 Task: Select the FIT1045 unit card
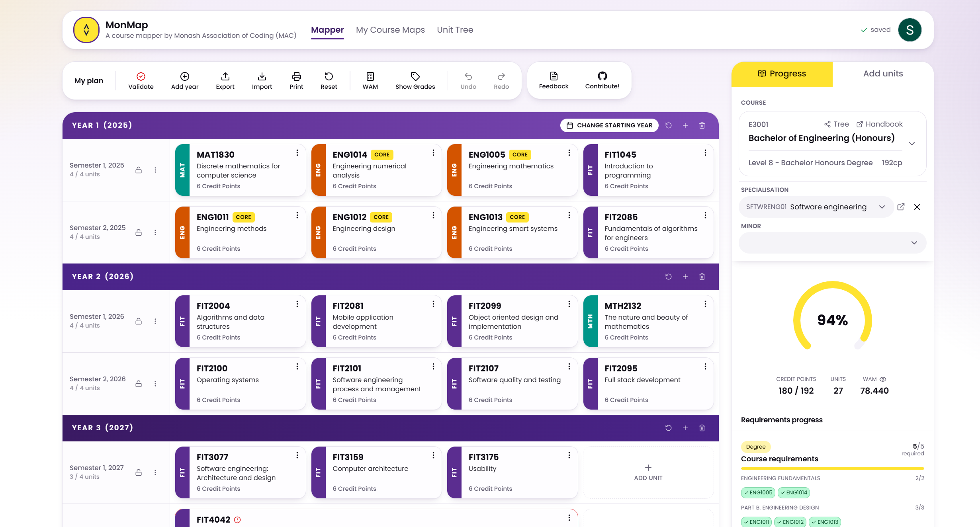tap(648, 170)
